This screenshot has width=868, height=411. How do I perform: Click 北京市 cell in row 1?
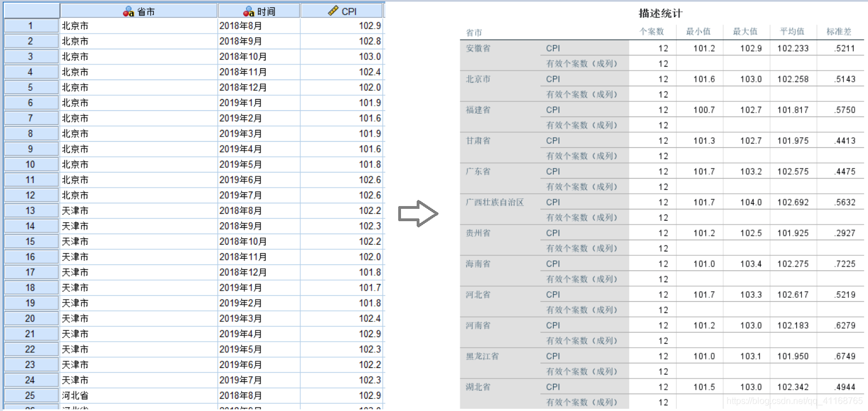[x=139, y=26]
